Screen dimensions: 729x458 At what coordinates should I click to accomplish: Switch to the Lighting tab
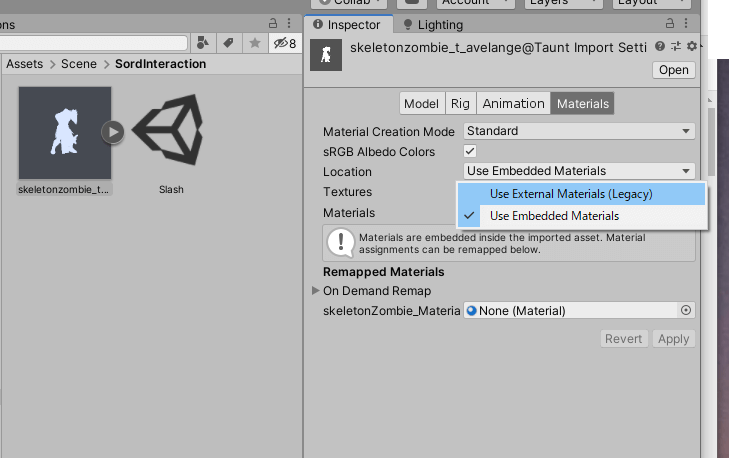point(433,25)
